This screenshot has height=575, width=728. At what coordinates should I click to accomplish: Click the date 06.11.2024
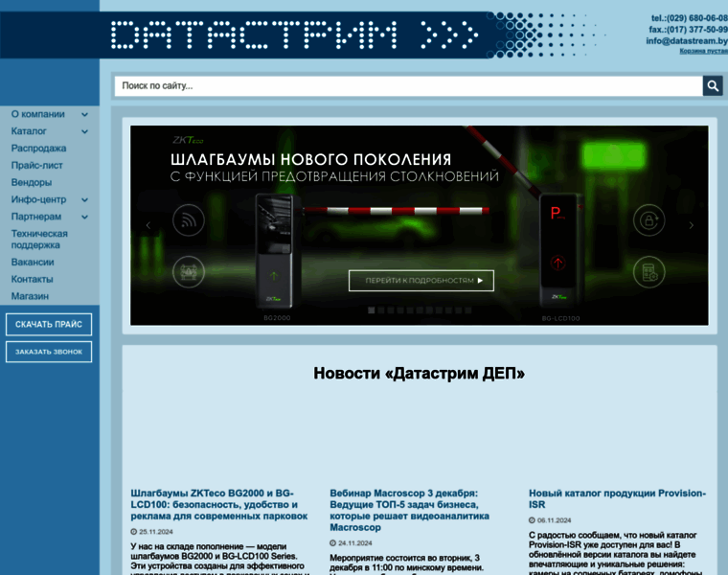(x=554, y=520)
